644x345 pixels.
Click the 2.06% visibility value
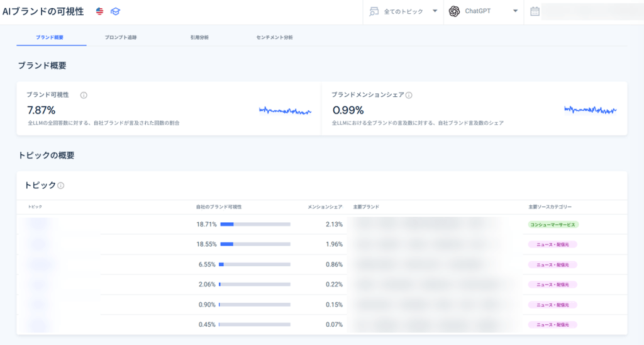[206, 285]
